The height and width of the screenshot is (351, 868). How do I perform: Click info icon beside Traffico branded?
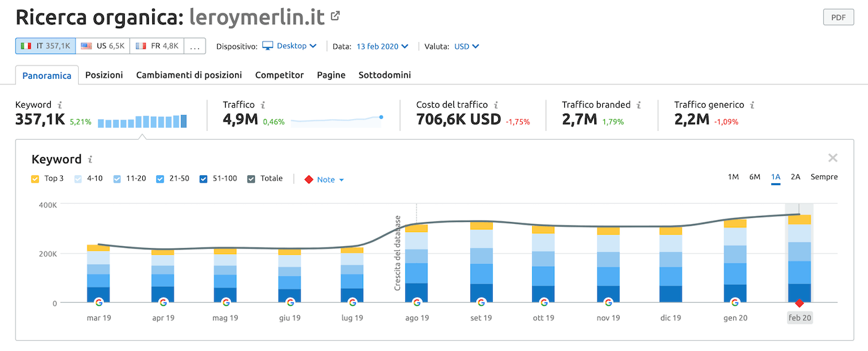pyautogui.click(x=639, y=105)
